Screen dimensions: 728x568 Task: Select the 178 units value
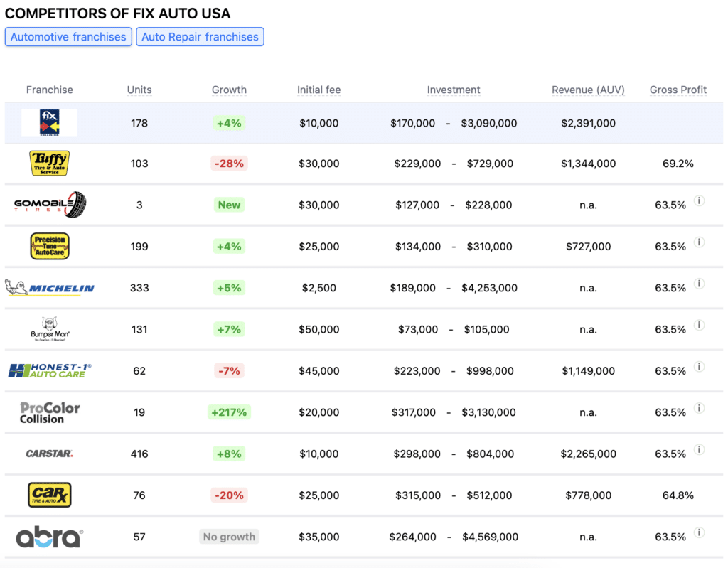pos(139,123)
